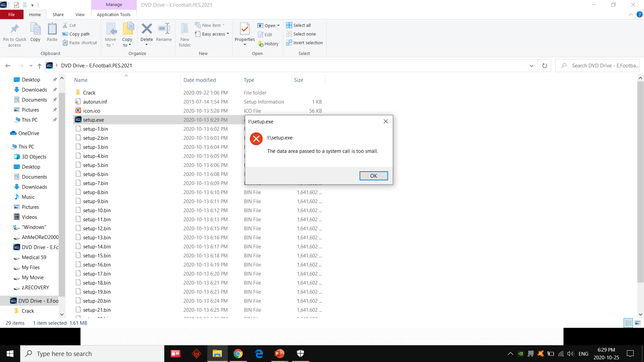Image resolution: width=644 pixels, height=362 pixels.
Task: Switch to the View ribbon tab
Action: [80, 14]
